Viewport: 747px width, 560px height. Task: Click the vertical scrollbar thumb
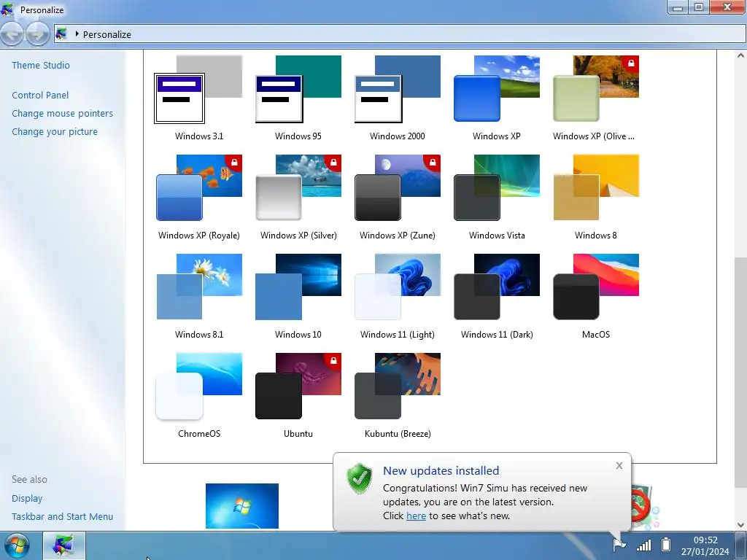click(x=741, y=373)
